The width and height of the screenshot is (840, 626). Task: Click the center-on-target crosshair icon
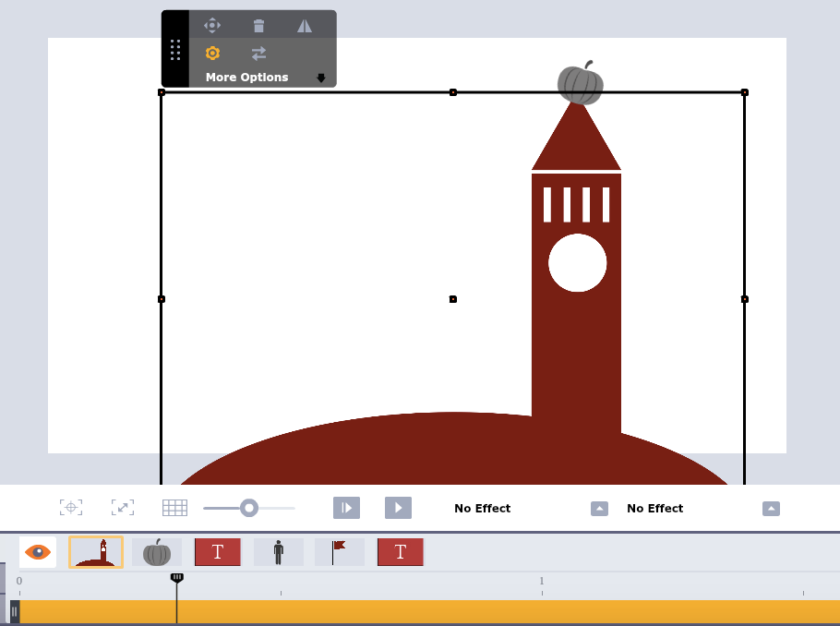pyautogui.click(x=71, y=508)
